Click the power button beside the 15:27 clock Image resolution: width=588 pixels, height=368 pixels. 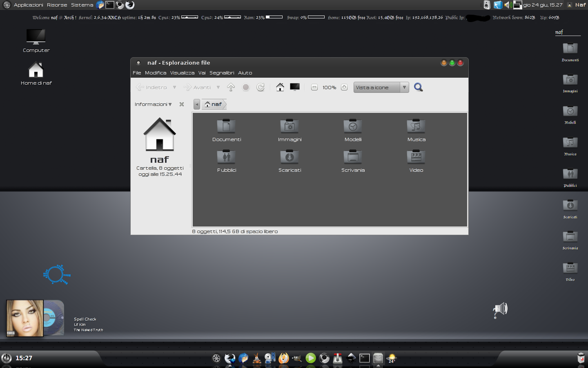click(x=7, y=358)
